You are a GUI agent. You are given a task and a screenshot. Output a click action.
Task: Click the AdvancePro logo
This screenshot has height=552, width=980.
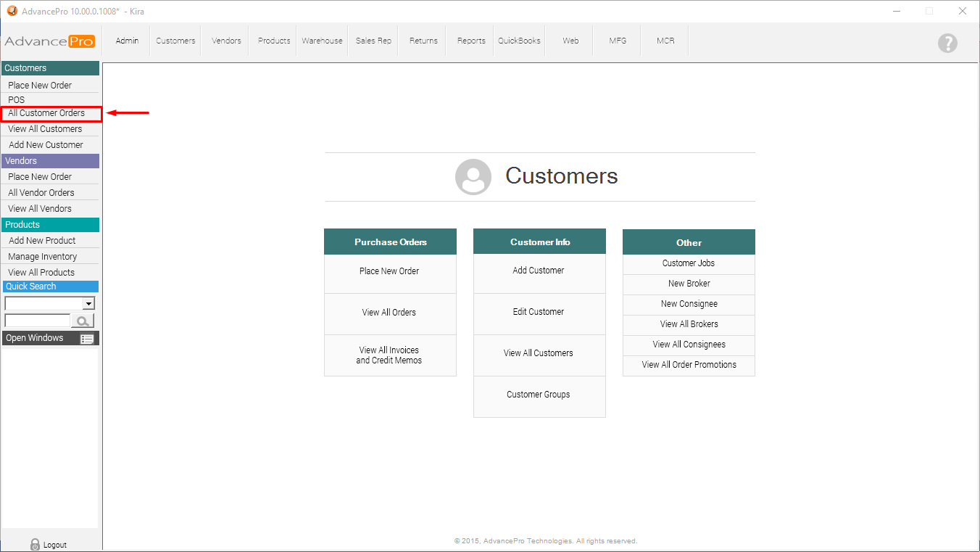[50, 41]
